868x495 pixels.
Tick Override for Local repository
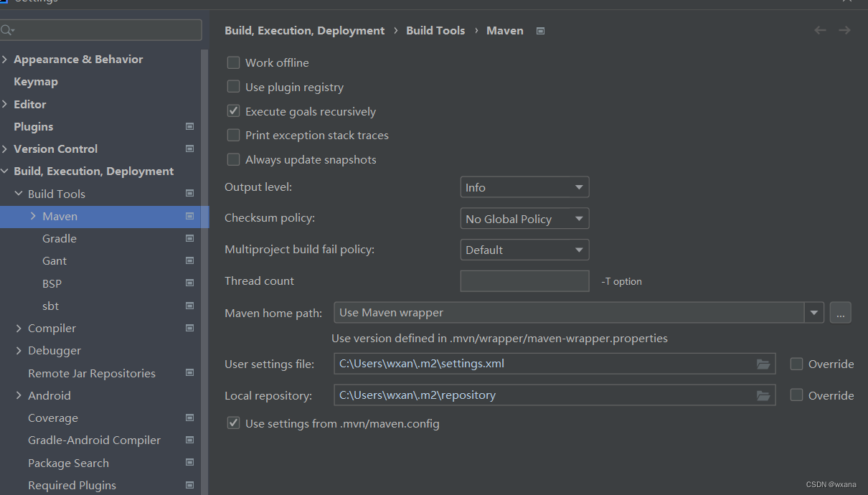(796, 395)
